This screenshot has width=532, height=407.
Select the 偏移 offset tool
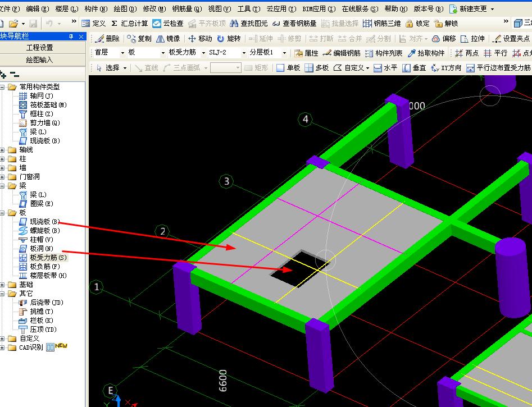click(x=444, y=39)
